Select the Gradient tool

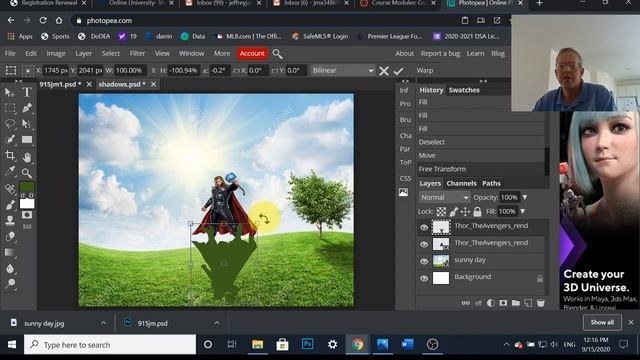click(10, 253)
